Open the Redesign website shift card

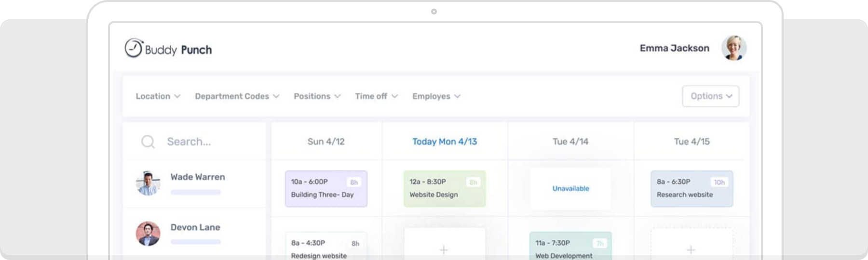326,246
